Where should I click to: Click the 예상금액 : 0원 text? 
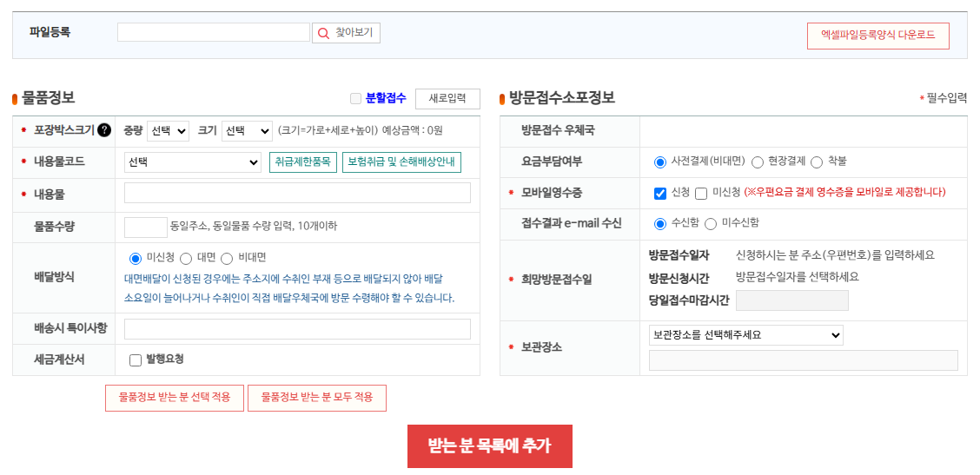tap(413, 131)
